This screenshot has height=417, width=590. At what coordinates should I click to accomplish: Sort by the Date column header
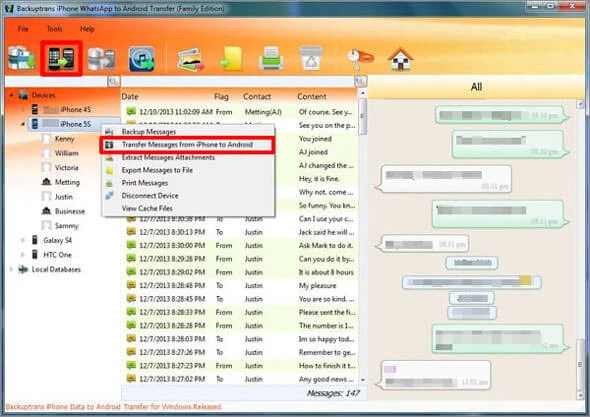point(130,97)
